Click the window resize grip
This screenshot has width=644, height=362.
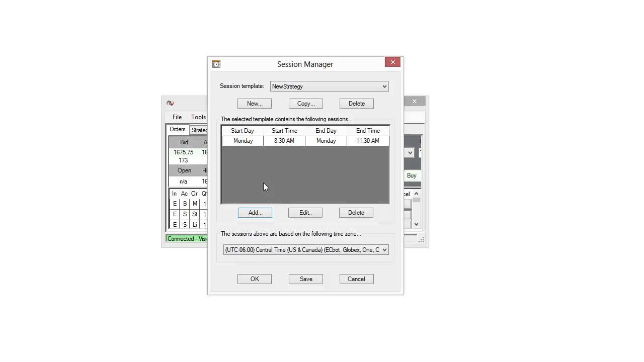(x=421, y=240)
